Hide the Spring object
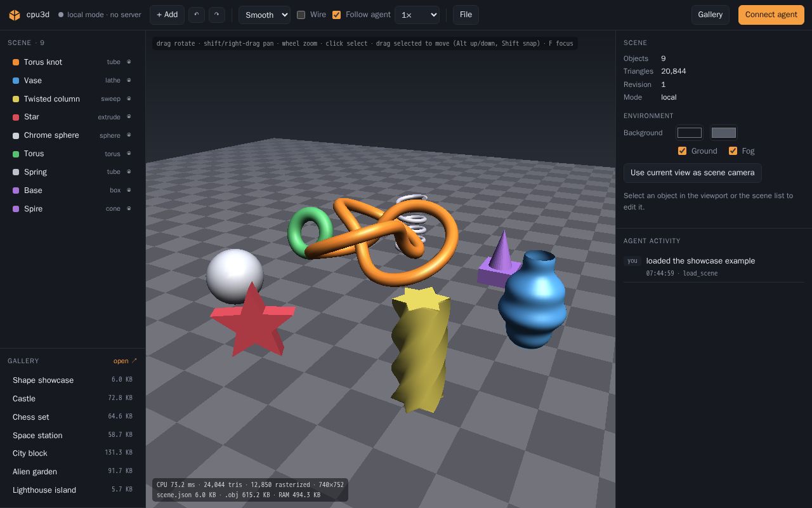The width and height of the screenshot is (812, 508). click(x=129, y=172)
